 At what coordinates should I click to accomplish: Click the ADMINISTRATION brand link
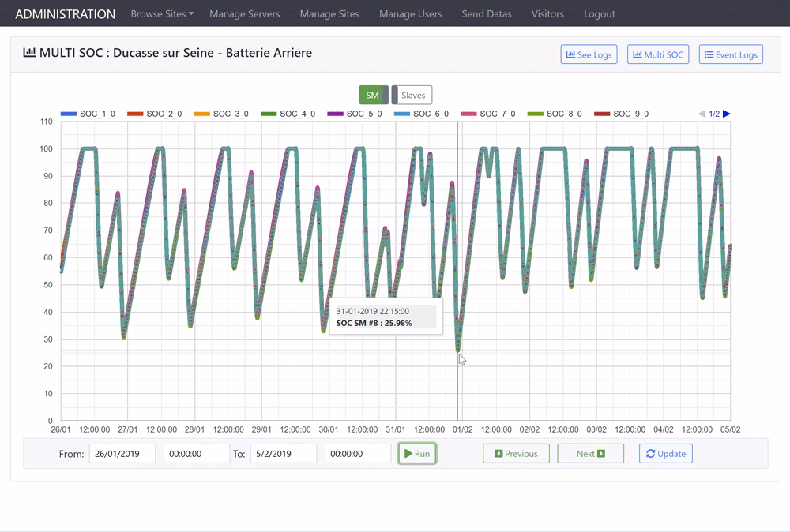(65, 14)
